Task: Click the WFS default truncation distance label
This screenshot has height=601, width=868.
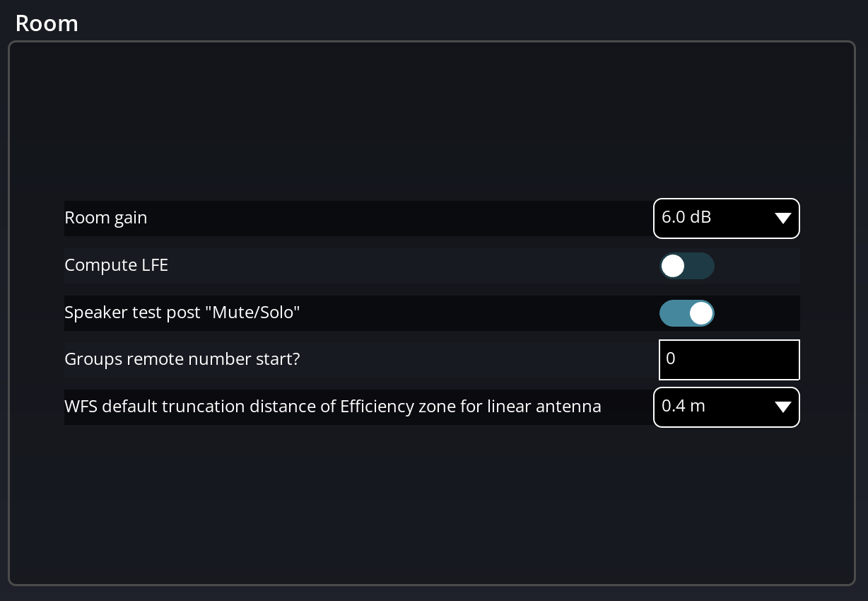Action: click(x=332, y=407)
